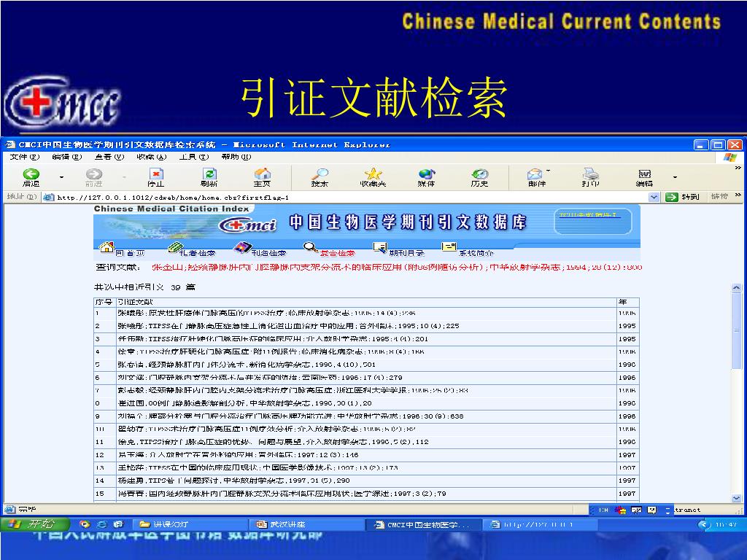Expand the address bar history dropdown
Image resolution: width=747 pixels, height=560 pixels.
[x=654, y=197]
